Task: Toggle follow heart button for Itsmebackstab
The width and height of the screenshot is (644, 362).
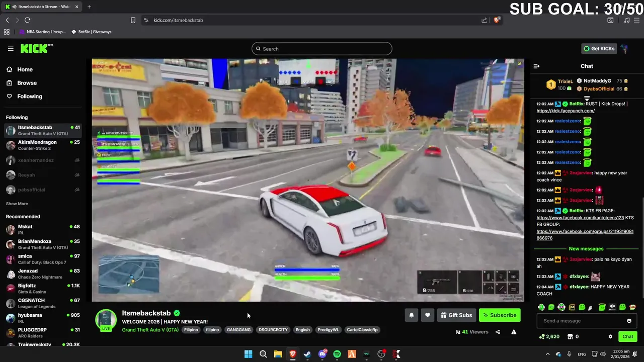Action: (427, 315)
